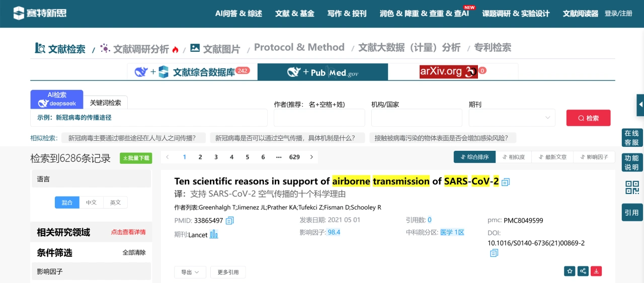Image resolution: width=644 pixels, height=283 pixels.
Task: Favorite the article with the star icon
Action: click(x=570, y=271)
